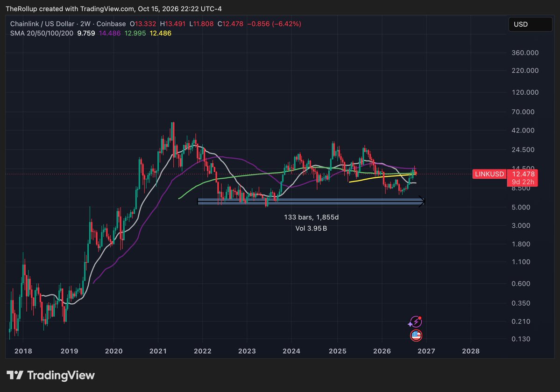Click the 3.000 price axis label
560x392 pixels.
pyautogui.click(x=521, y=225)
